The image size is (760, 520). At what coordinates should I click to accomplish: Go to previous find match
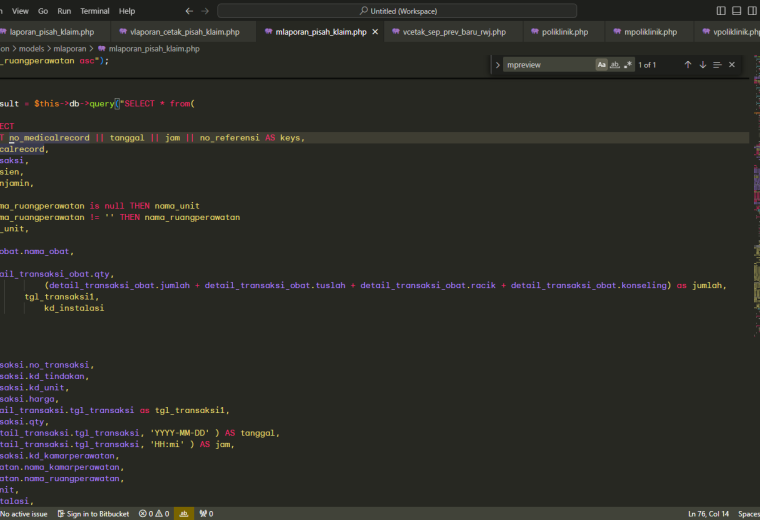click(x=688, y=64)
